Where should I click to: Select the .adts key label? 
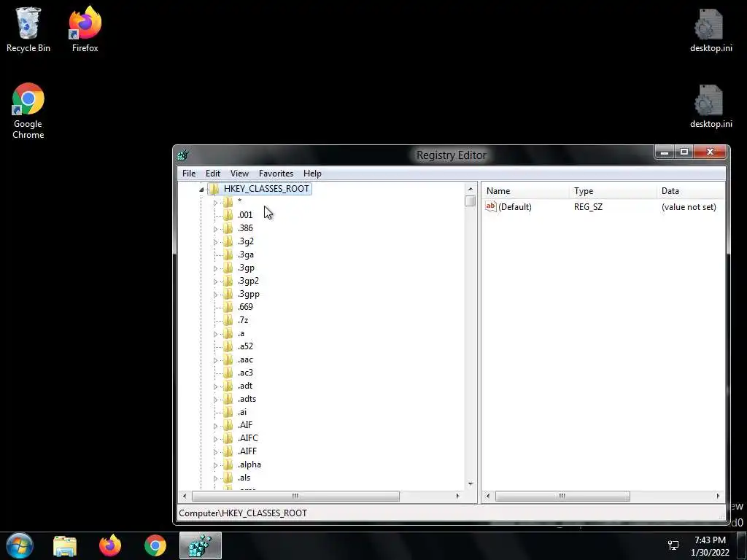[247, 399]
